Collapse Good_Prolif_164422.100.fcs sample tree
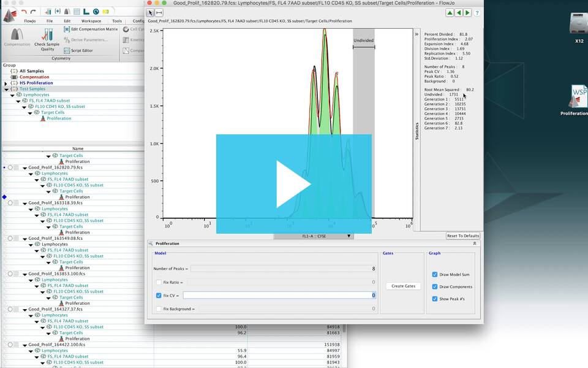588x368 pixels. pos(24,345)
